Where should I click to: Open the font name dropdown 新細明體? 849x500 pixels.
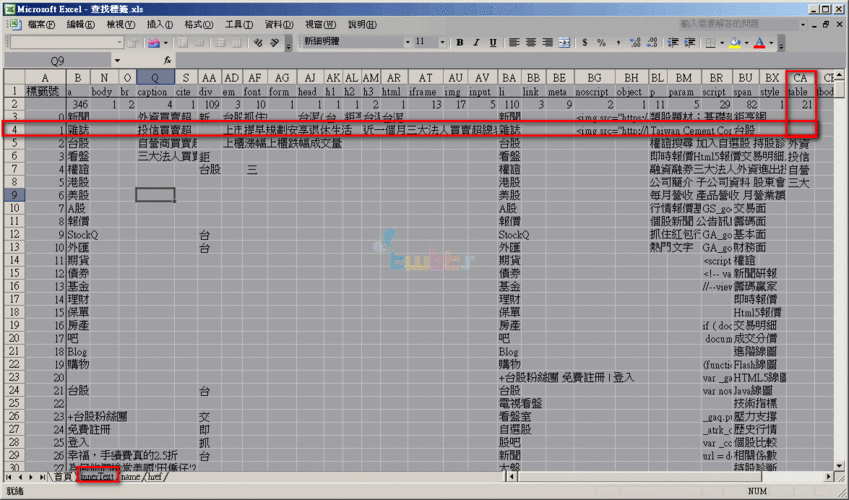(407, 42)
